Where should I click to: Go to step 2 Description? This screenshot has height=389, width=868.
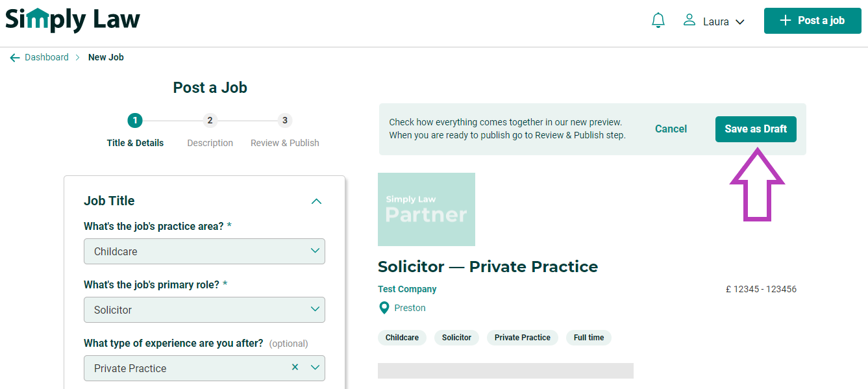(210, 131)
